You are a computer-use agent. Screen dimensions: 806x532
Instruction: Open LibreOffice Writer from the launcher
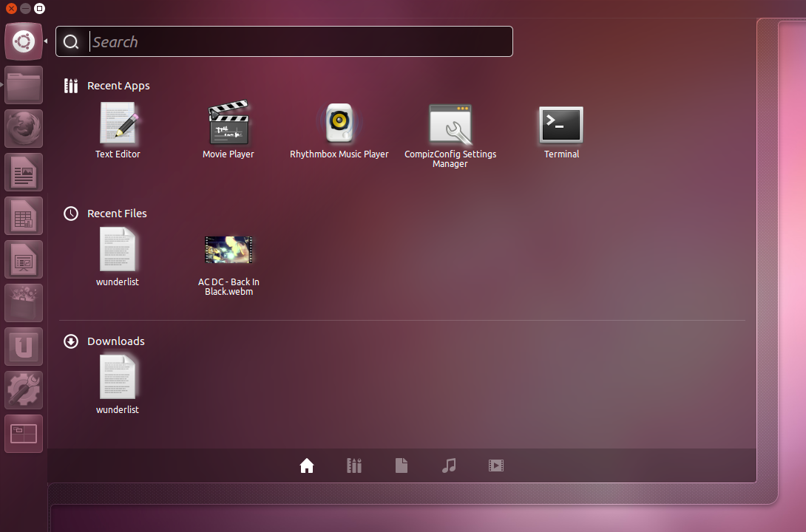24,172
